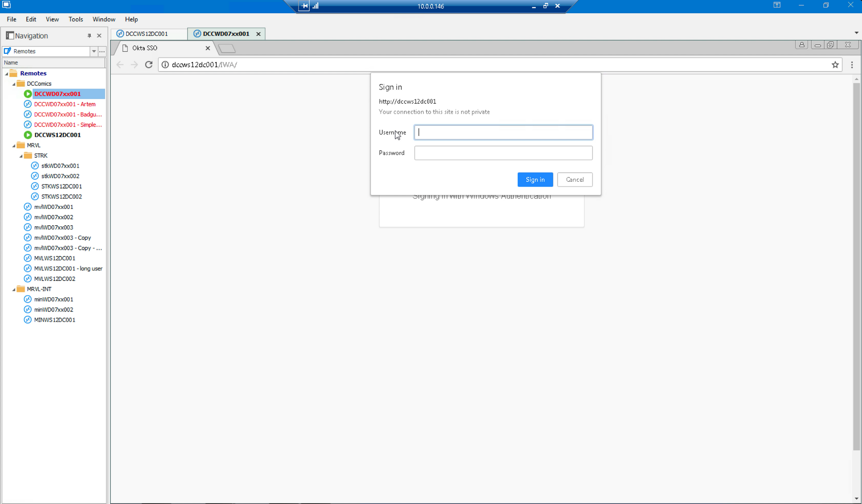Click the browser reload page icon
This screenshot has width=862, height=504.
pos(149,65)
